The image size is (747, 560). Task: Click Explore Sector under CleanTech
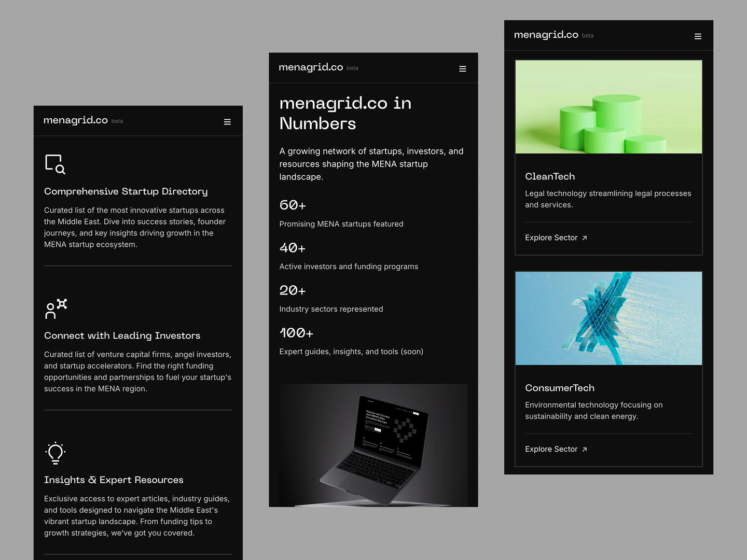(551, 237)
